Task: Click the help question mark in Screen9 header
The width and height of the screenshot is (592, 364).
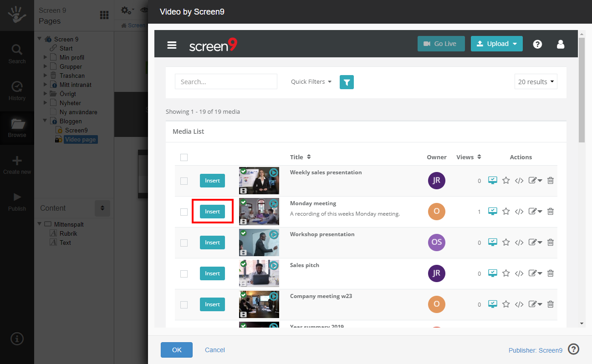Action: pyautogui.click(x=537, y=44)
